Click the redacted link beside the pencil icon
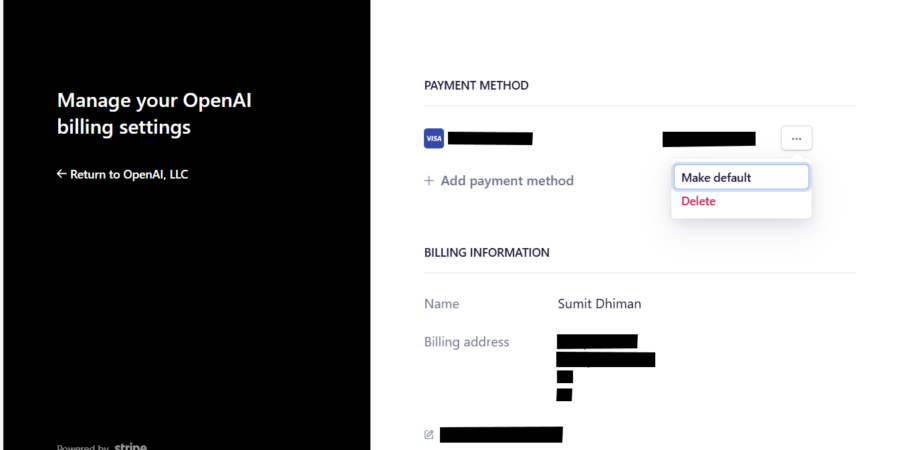900x450 pixels. coord(501,435)
